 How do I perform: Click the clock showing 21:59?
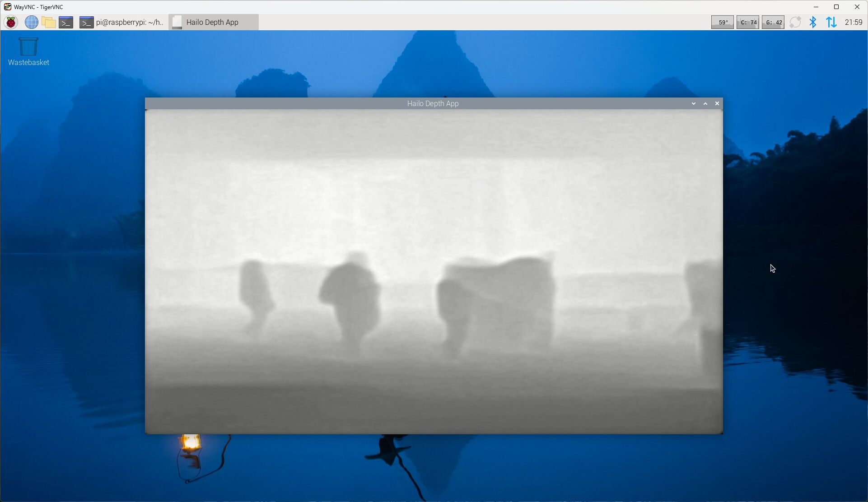(x=853, y=22)
